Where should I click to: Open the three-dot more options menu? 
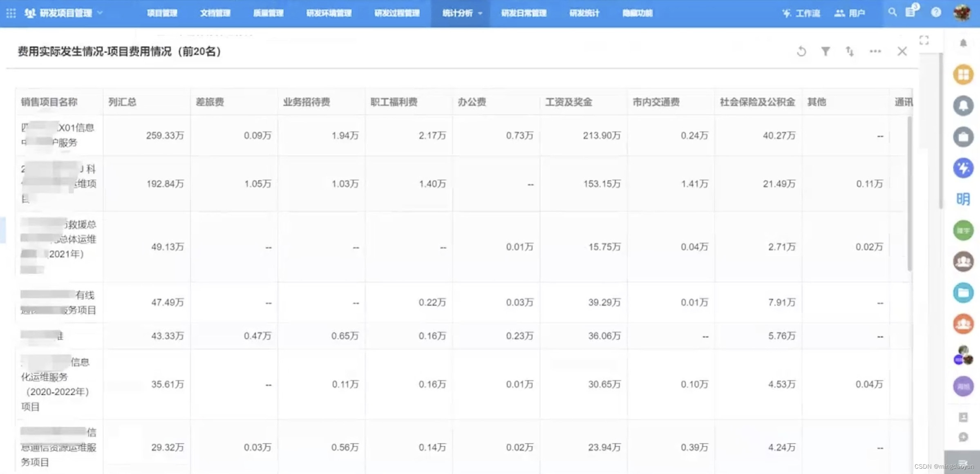[x=875, y=51]
